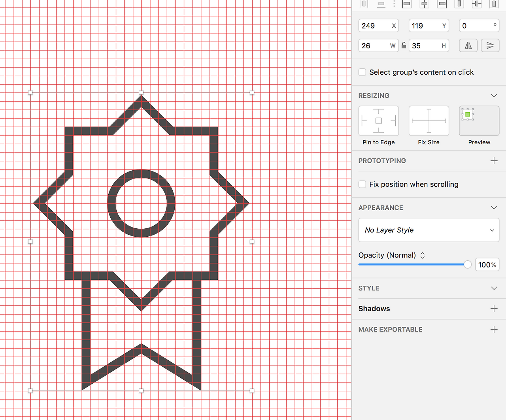Align selection to top edge

click(459, 4)
